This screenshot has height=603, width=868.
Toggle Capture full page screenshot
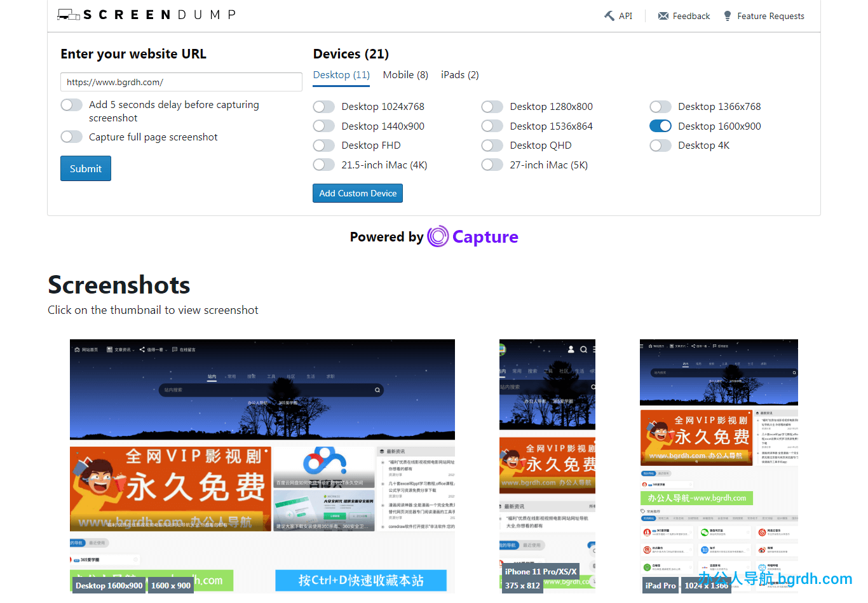(x=72, y=137)
